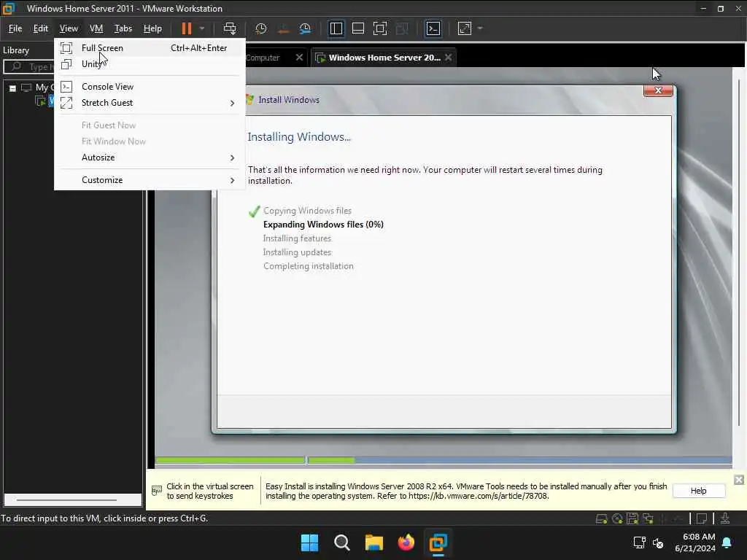Click the network tray icon
747x560 pixels.
point(639,542)
